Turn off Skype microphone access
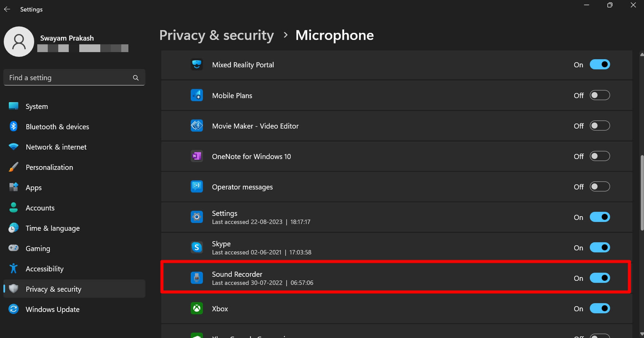644x338 pixels. click(x=600, y=247)
